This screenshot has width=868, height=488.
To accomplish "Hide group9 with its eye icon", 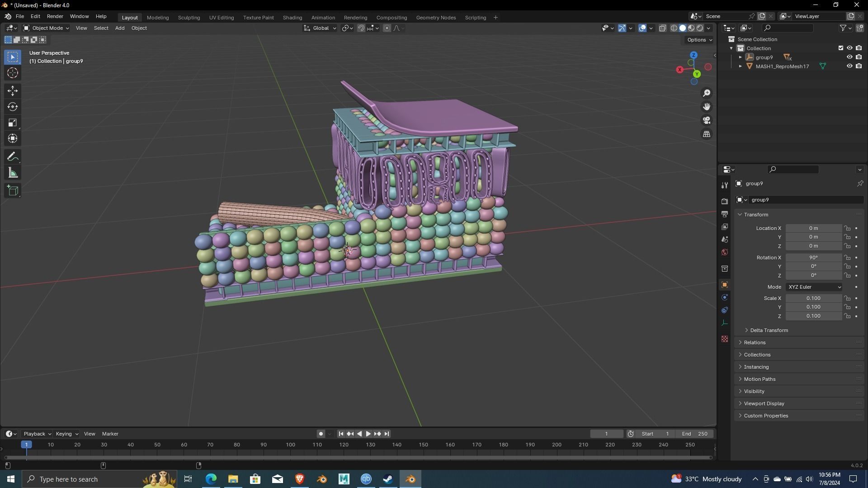I will 849,57.
